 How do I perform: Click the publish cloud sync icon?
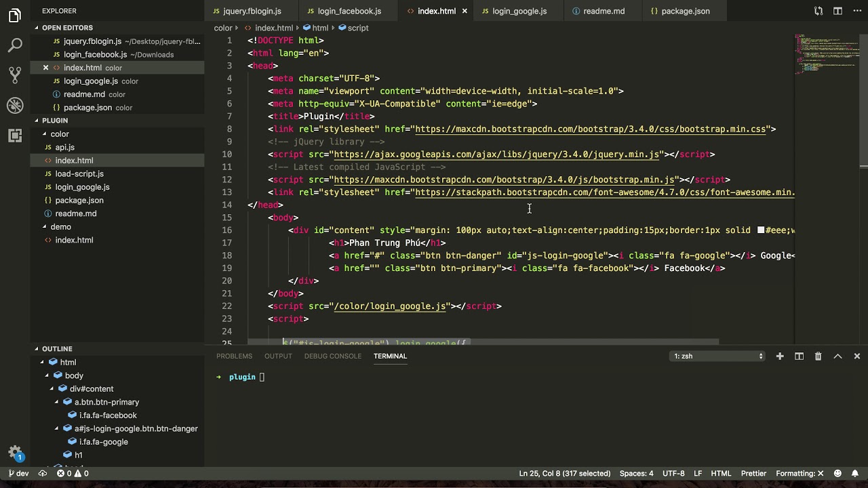pos(41,473)
